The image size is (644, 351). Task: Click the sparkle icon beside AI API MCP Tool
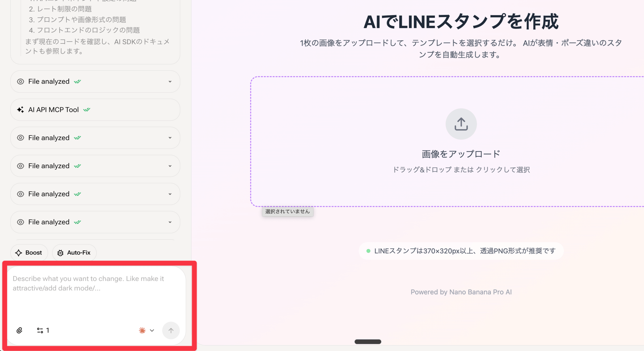tap(20, 110)
